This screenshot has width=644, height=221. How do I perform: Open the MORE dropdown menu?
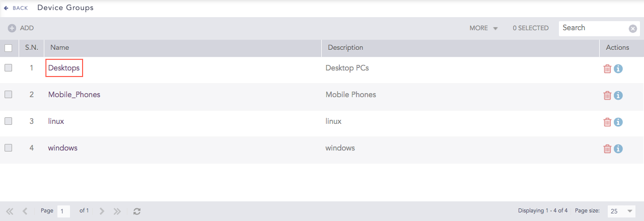click(x=483, y=28)
